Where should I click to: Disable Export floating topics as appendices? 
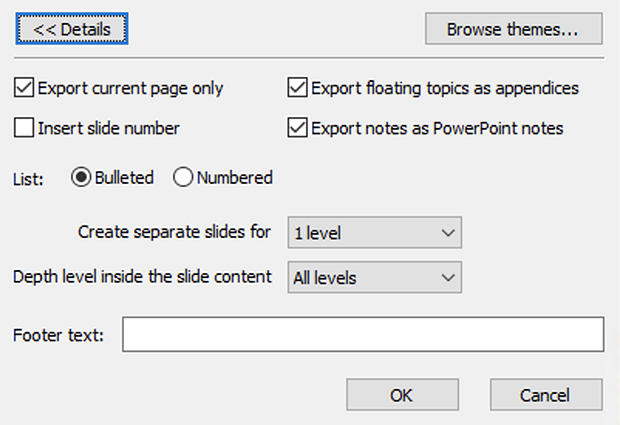click(x=297, y=88)
